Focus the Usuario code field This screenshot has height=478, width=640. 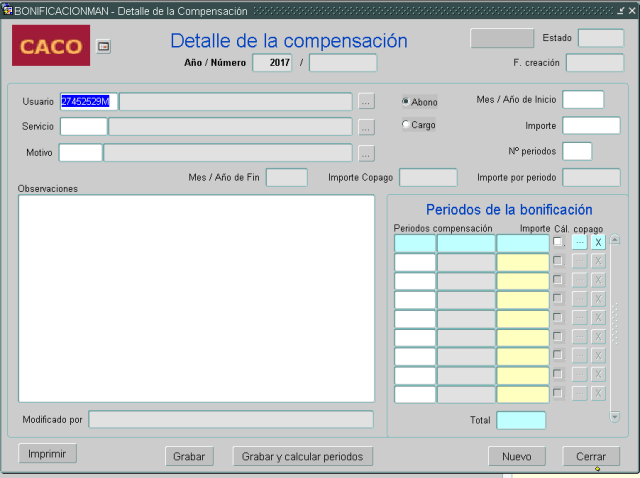coord(89,101)
